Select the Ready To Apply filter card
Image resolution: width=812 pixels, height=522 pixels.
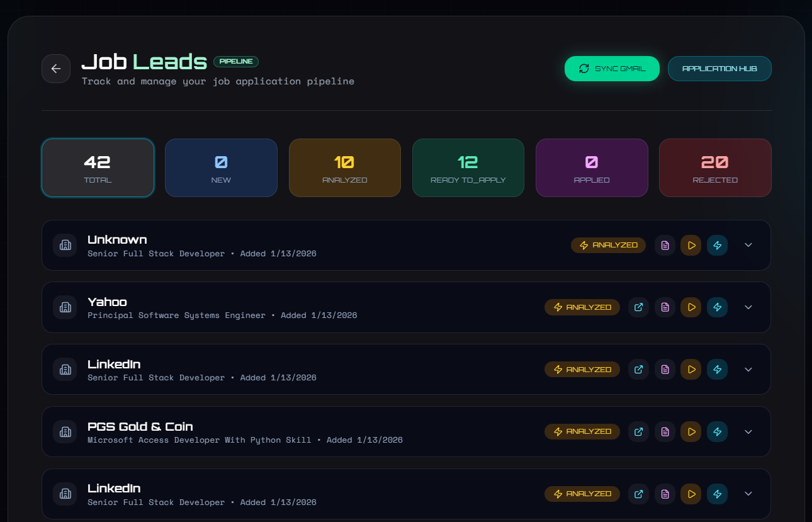468,168
